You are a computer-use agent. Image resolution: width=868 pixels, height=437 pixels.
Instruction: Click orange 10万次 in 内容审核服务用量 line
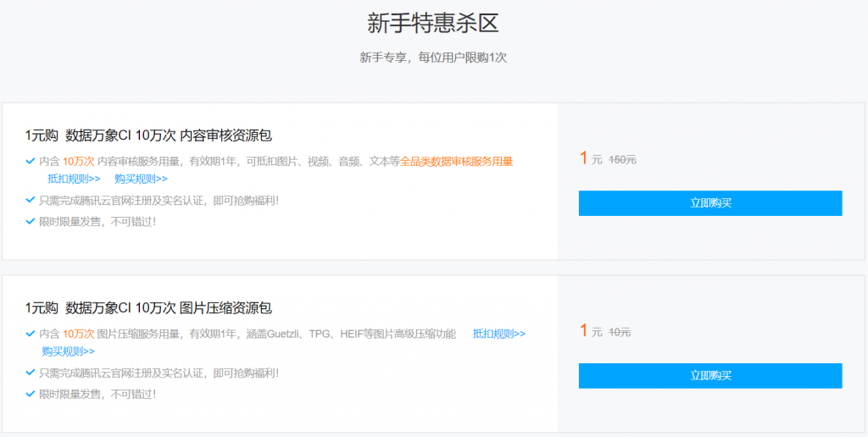coord(79,162)
